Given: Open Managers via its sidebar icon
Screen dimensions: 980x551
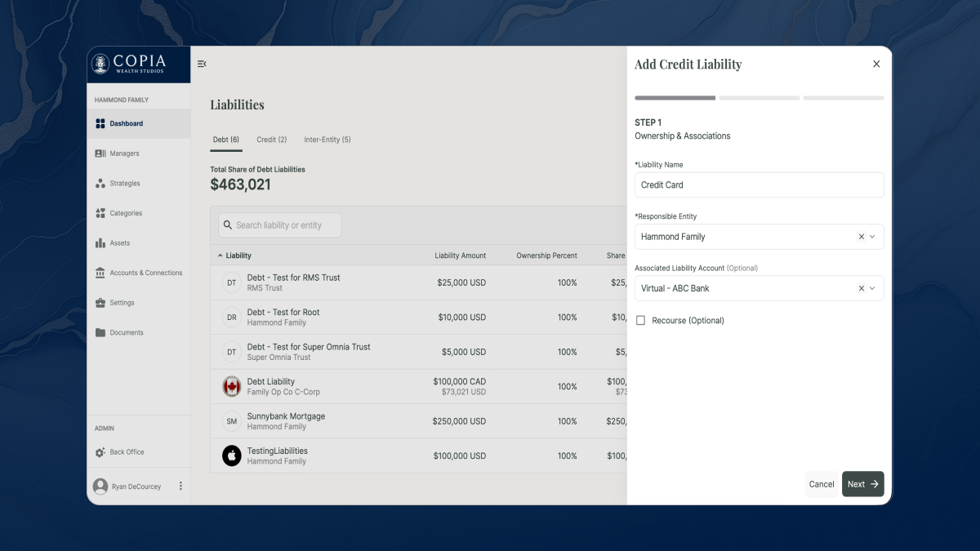Looking at the screenshot, I should point(100,153).
